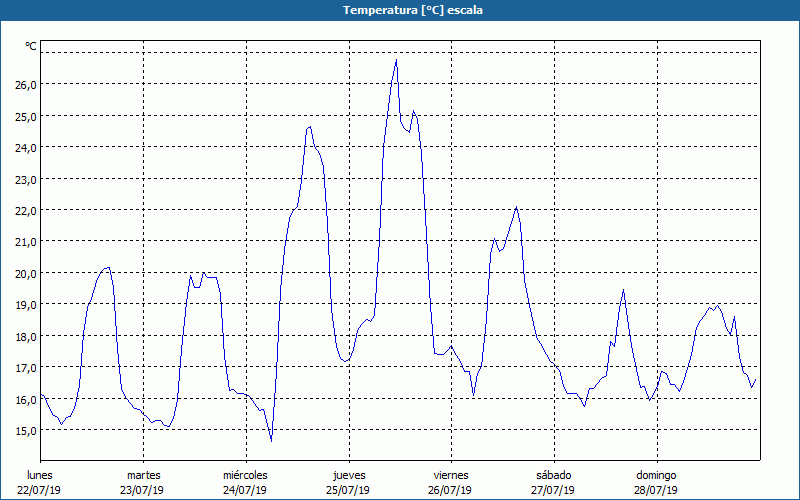Screen dimensions: 800x500
Task: Click the 18,0 axis value
Action: tap(26, 337)
